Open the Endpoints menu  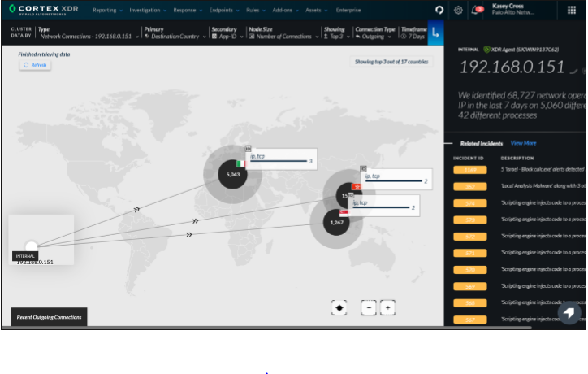tap(224, 10)
